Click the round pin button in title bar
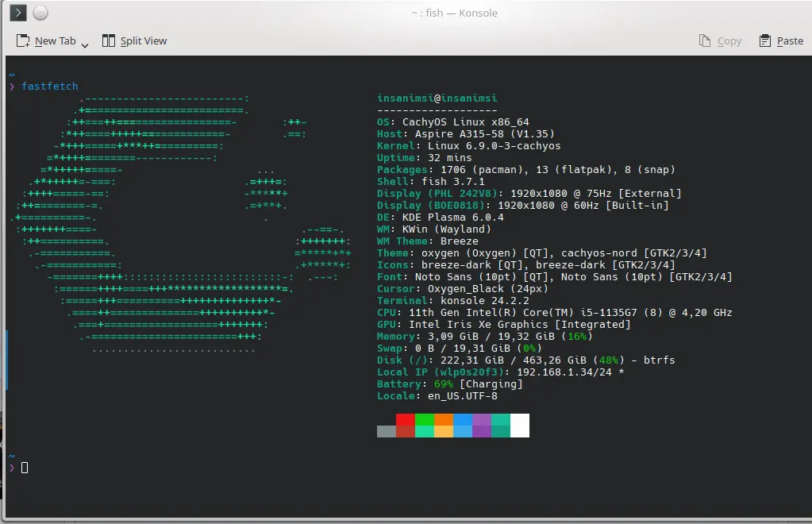 (x=40, y=13)
